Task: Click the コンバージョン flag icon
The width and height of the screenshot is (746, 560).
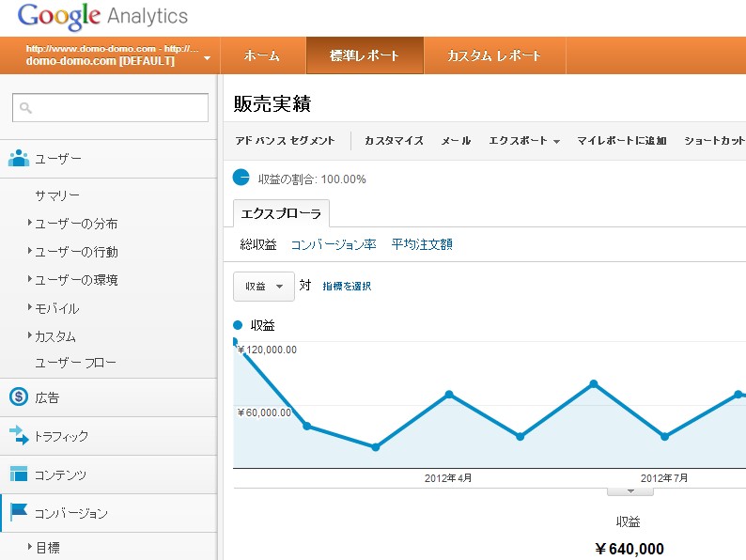Action: (x=19, y=511)
